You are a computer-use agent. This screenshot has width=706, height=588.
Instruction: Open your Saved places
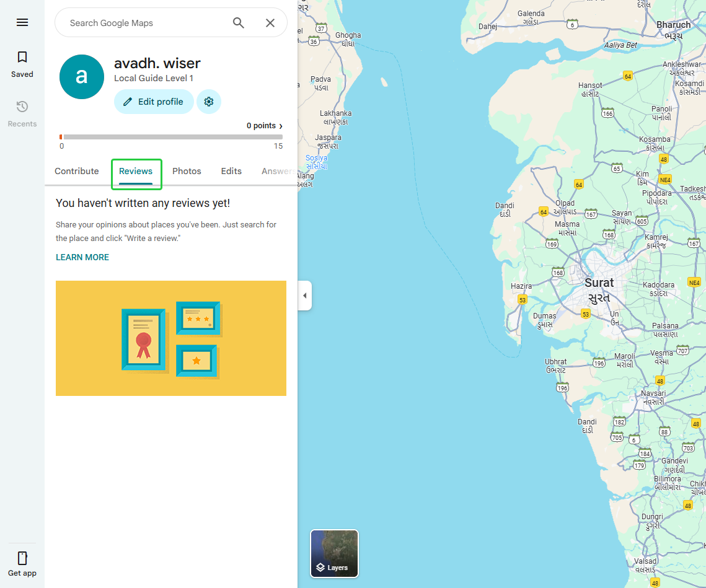[x=22, y=64]
